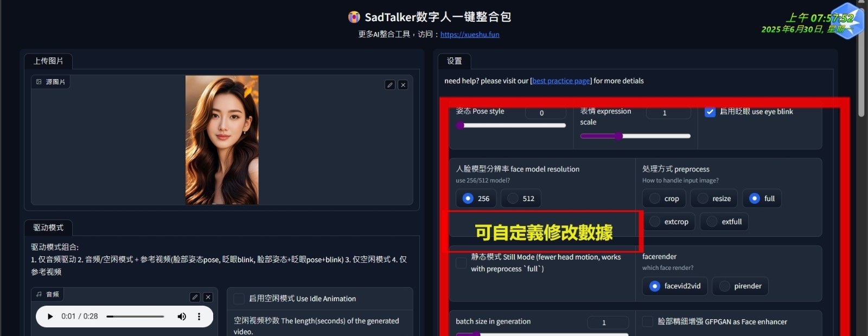The height and width of the screenshot is (336, 868).
Task: Disable the use eye blink checkbox
Action: [x=710, y=112]
